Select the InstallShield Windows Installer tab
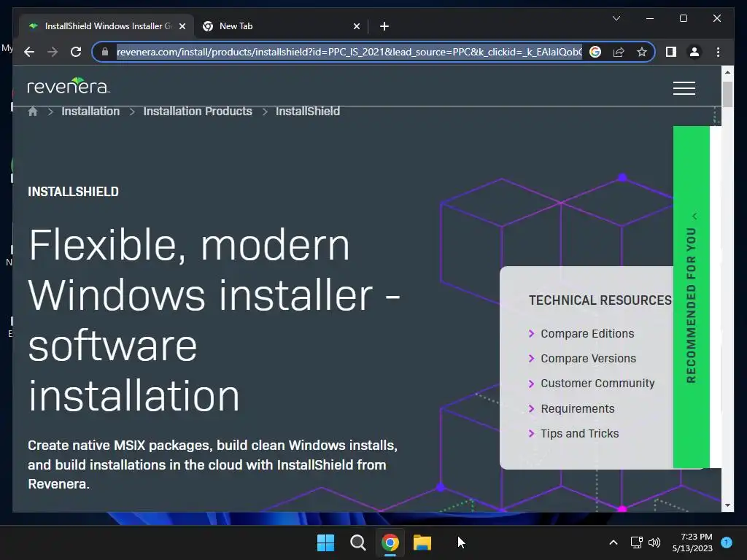Screen dimensions: 747x560 click(107, 26)
